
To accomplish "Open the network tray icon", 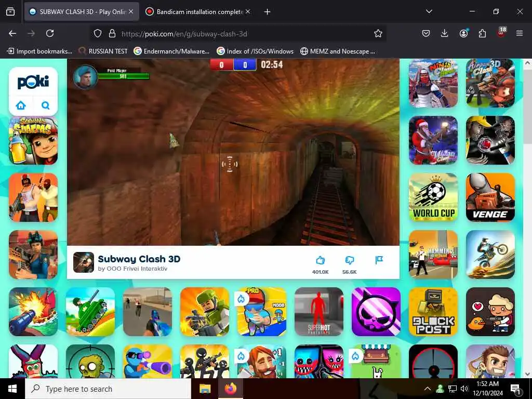I will (453, 389).
